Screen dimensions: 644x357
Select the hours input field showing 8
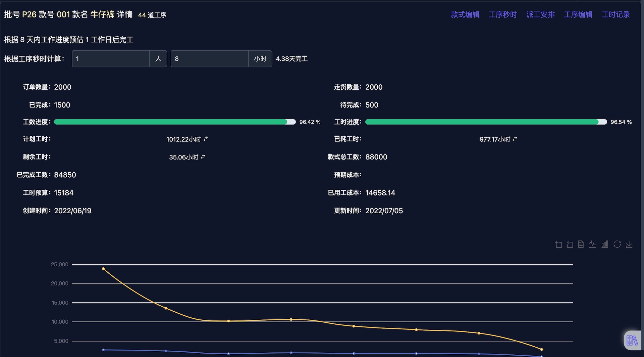pyautogui.click(x=210, y=58)
